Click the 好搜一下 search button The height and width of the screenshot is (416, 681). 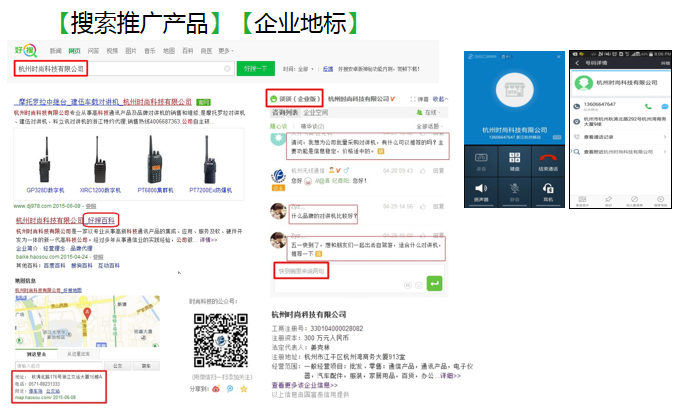(255, 69)
